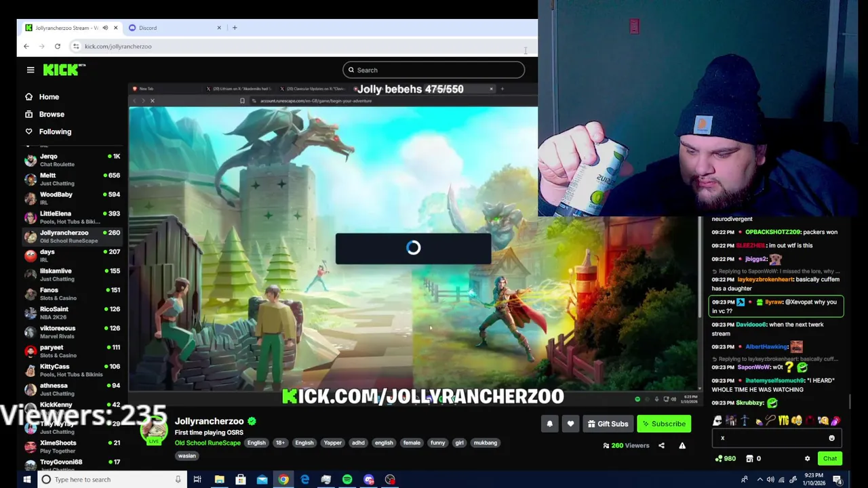Open Jerqo channel in the sidebar
Viewport: 868px width, 488px height.
pos(73,160)
